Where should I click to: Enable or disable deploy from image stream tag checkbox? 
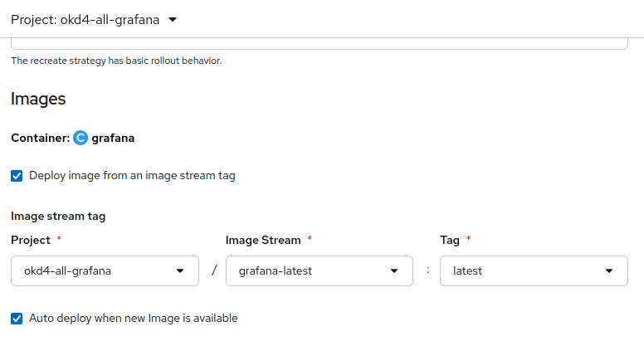17,176
